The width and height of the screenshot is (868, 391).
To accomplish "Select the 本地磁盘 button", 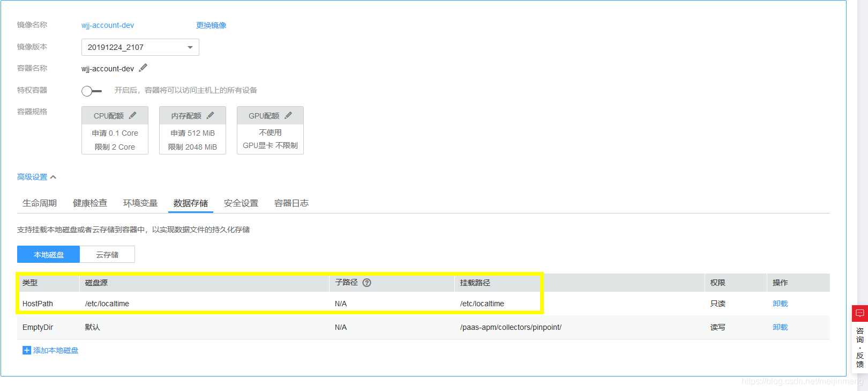I will coord(49,255).
